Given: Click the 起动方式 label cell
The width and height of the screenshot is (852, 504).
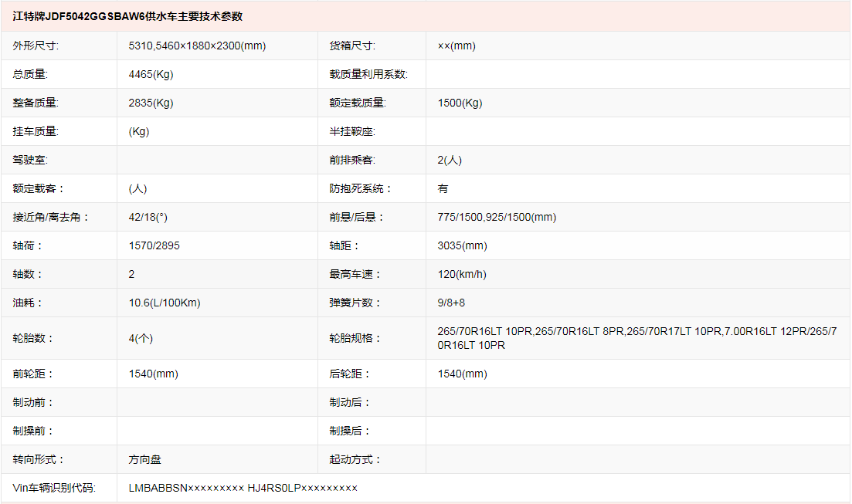Looking at the screenshot, I should (x=356, y=459).
